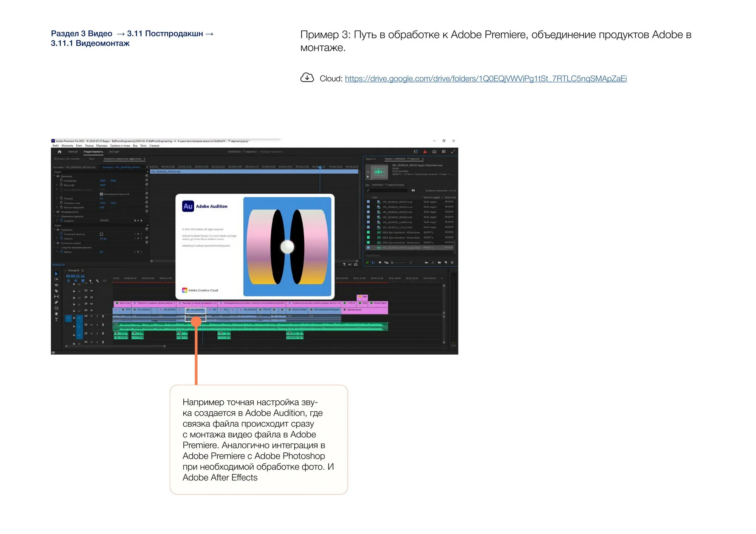Go to next Скорость keyframe arrow
This screenshot has width=756, height=534.
141,221
